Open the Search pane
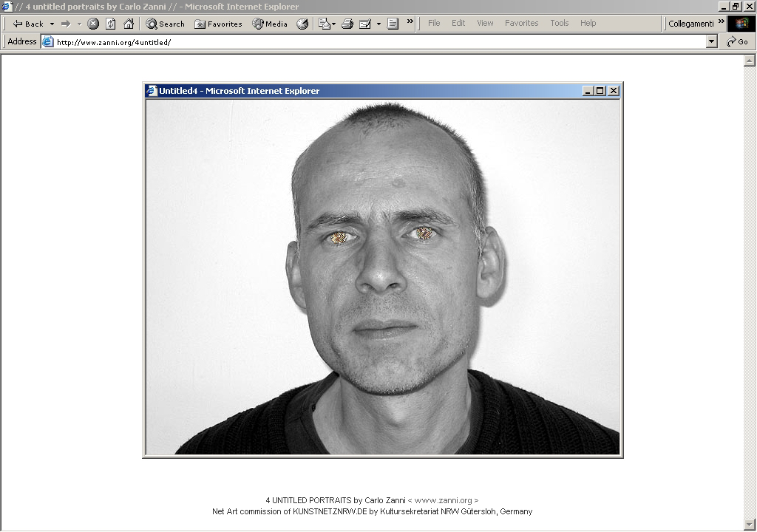 point(165,24)
